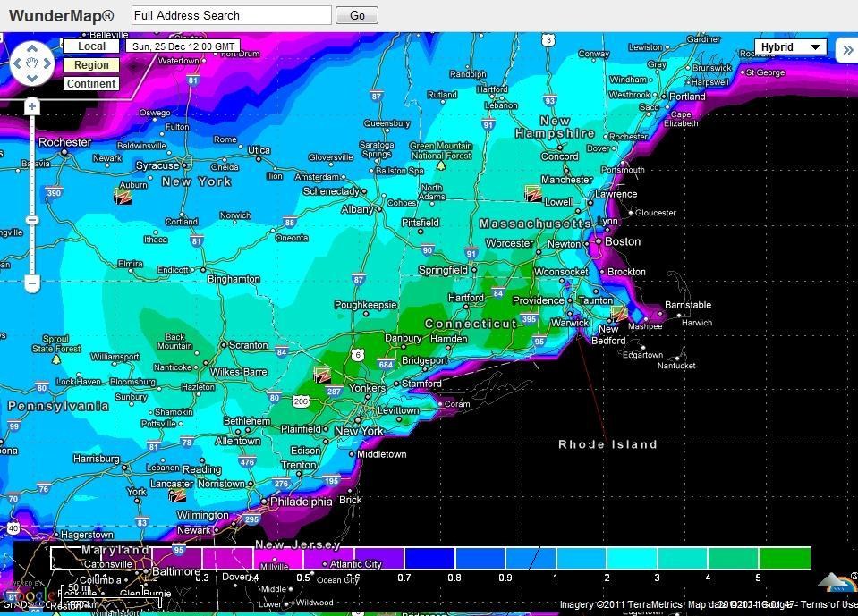Screen dimensions: 858x616
Task: Click the Harrisburg city label
Action: pyautogui.click(x=97, y=458)
